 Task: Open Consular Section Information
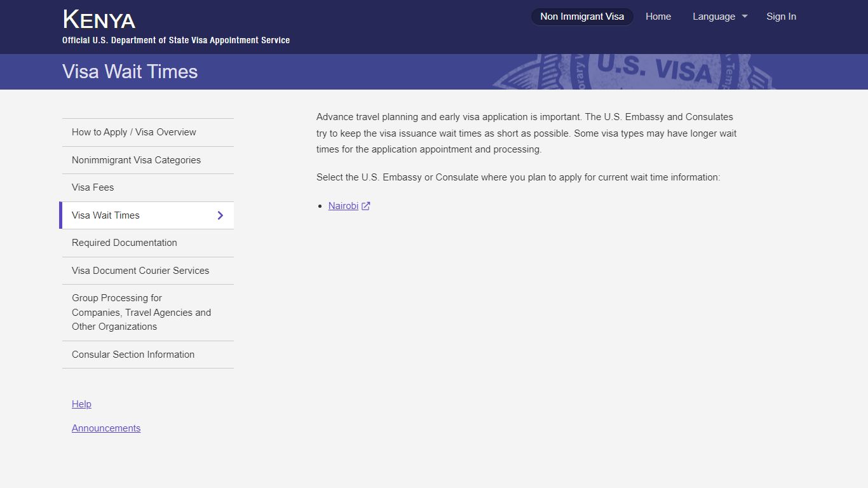[x=148, y=355]
